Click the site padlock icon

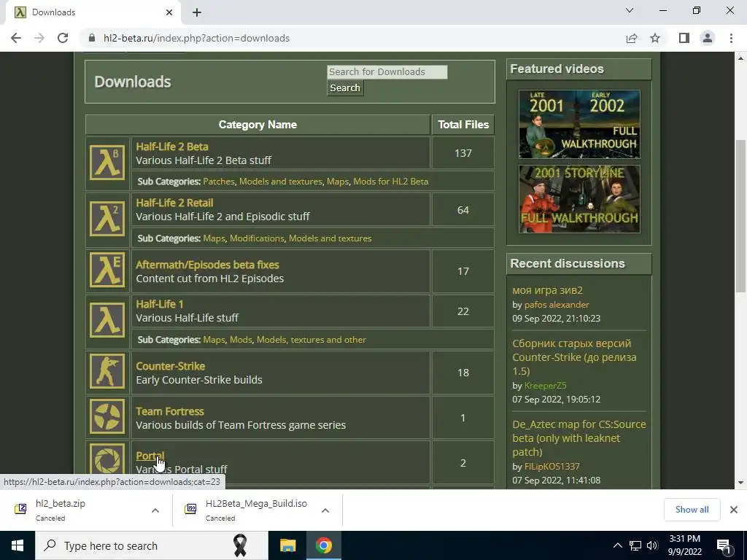click(92, 38)
